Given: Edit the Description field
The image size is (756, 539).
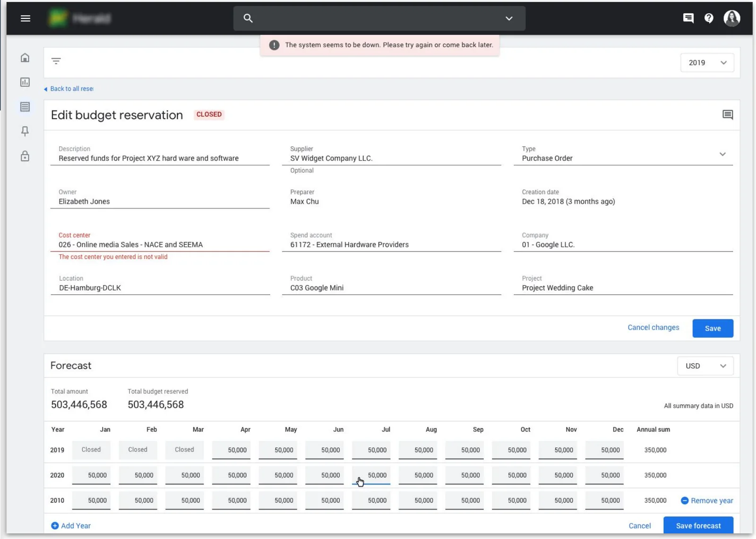Looking at the screenshot, I should pyautogui.click(x=160, y=154).
